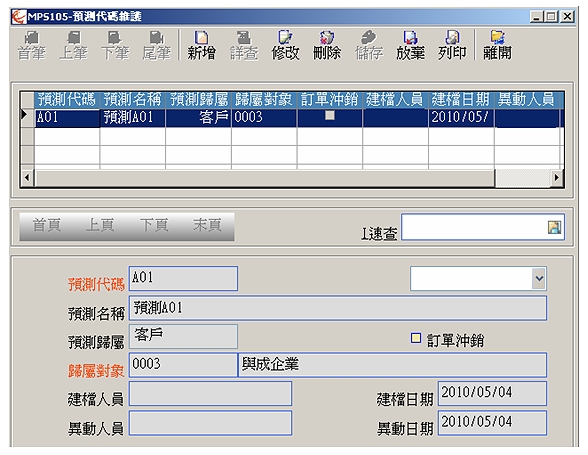Click 預測代碼 column header in grid
The height and width of the screenshot is (455, 588).
coord(67,100)
